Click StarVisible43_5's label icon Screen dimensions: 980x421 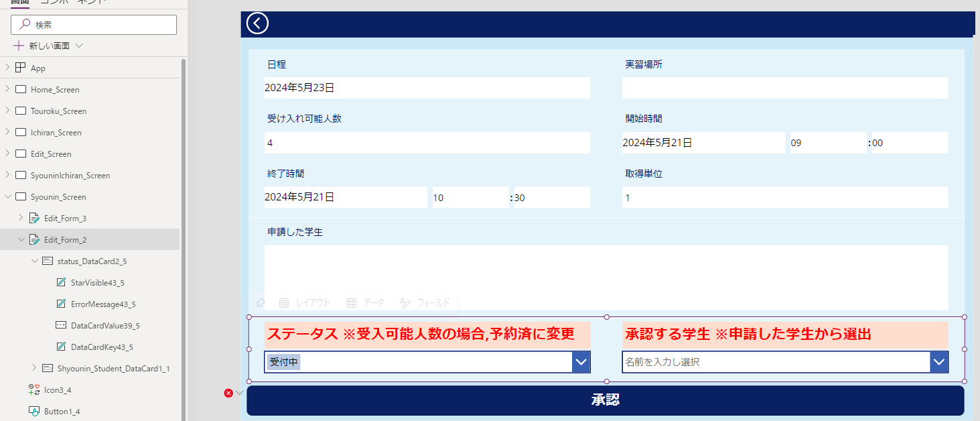[x=62, y=282]
